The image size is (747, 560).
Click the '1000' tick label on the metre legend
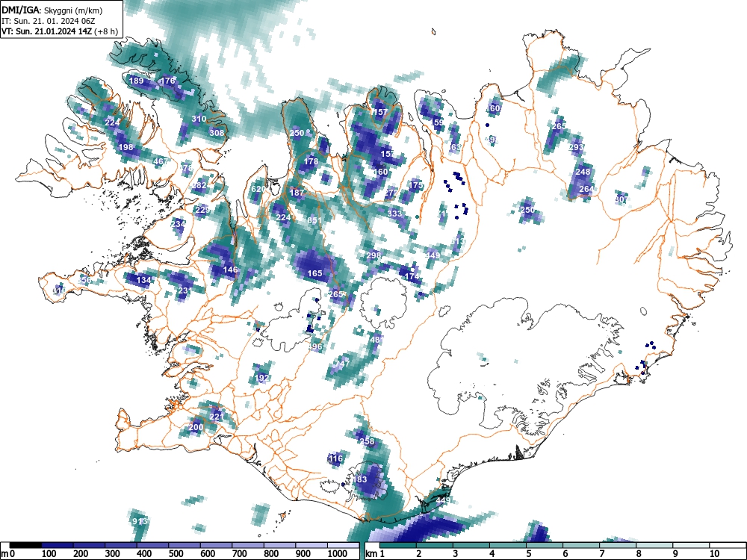click(338, 554)
